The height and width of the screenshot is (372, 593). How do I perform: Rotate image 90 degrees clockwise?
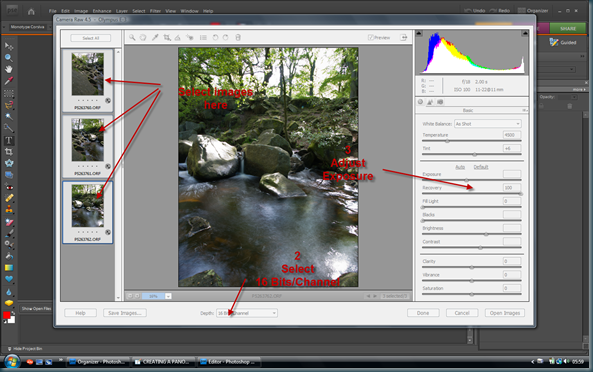coord(226,37)
